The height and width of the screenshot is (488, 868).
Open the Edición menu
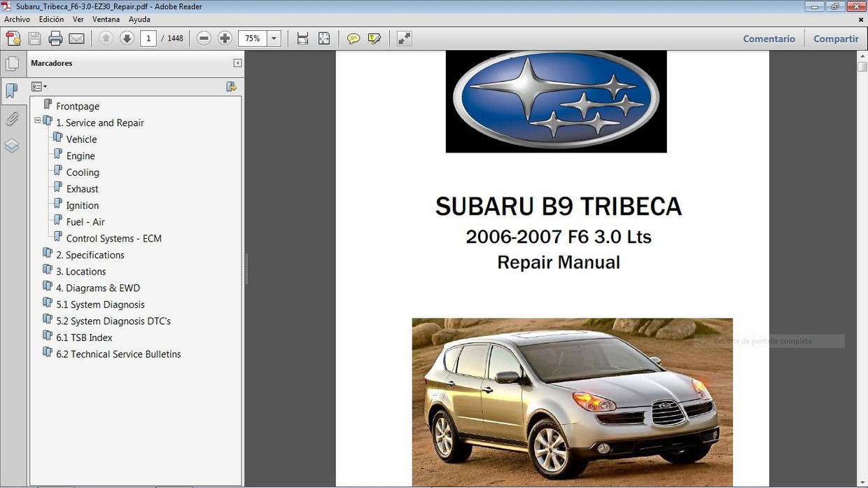(x=51, y=19)
